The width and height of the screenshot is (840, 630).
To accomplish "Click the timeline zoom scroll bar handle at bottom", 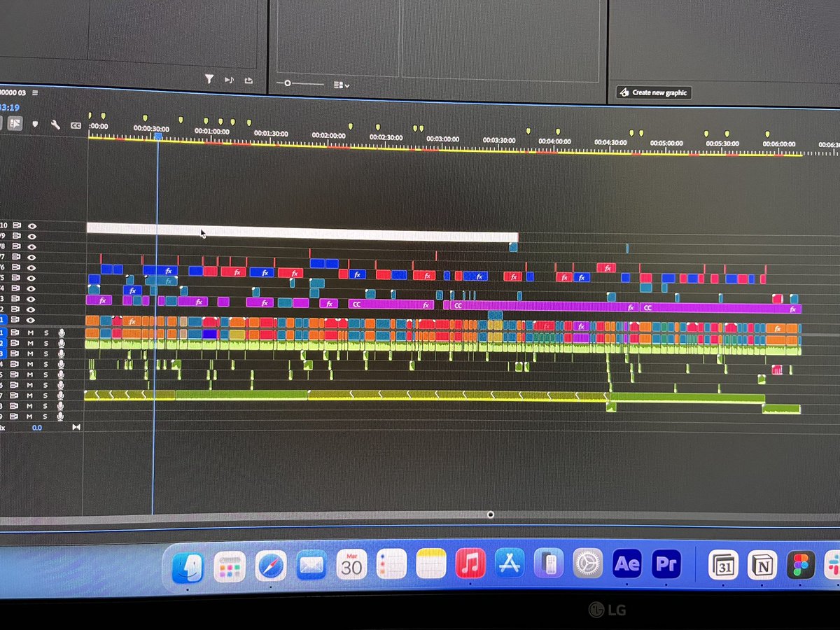I will 490,514.
